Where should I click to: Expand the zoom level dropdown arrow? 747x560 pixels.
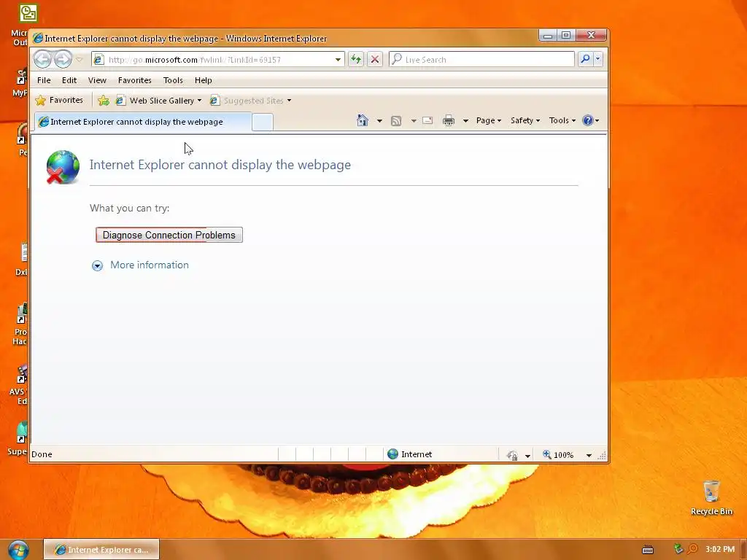(x=589, y=455)
